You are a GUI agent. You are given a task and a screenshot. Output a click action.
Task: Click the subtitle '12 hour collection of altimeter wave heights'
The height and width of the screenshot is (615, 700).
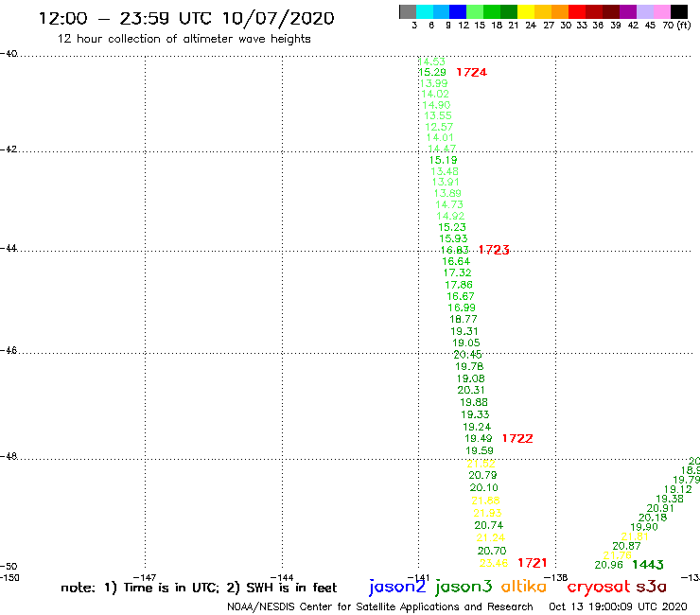(x=184, y=39)
